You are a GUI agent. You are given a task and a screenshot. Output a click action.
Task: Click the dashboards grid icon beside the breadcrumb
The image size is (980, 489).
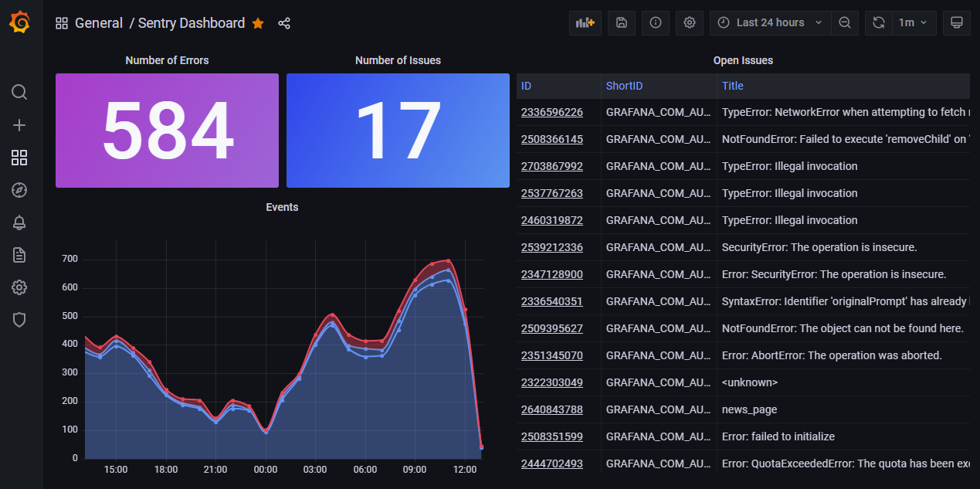tap(61, 23)
